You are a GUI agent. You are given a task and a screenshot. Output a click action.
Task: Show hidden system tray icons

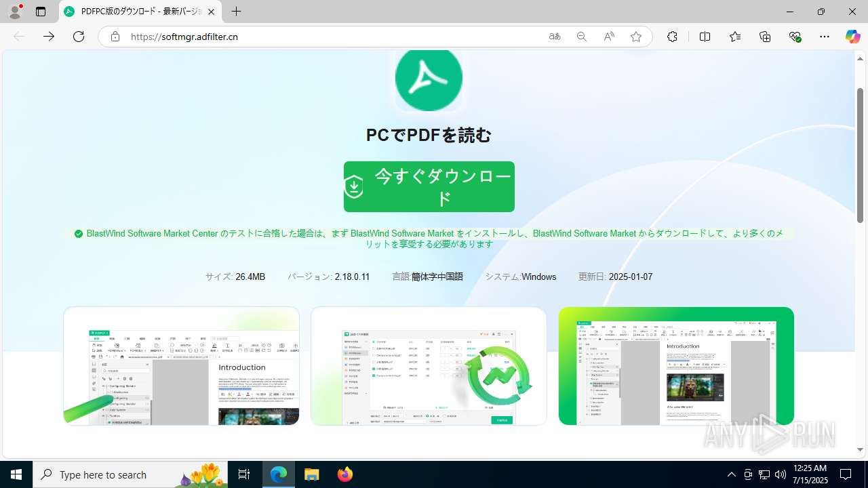point(731,474)
